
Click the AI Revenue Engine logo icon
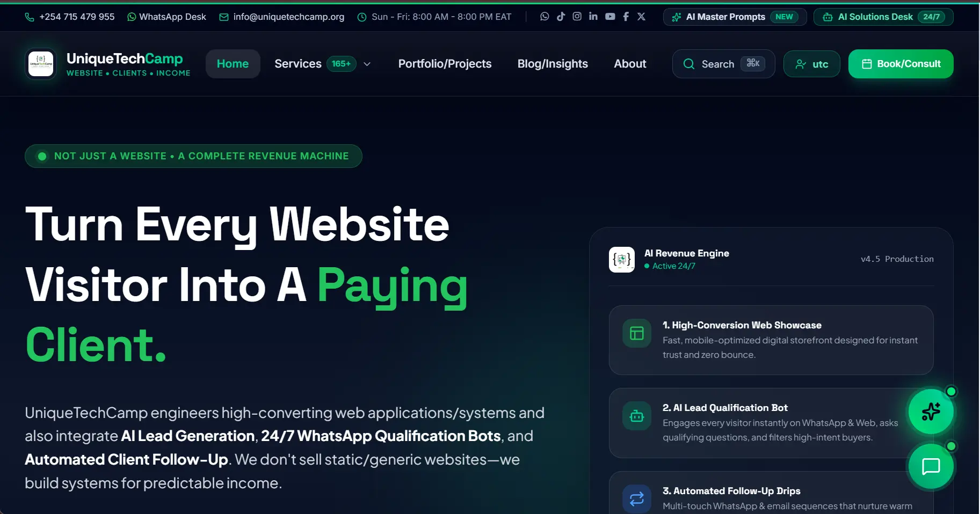tap(622, 260)
